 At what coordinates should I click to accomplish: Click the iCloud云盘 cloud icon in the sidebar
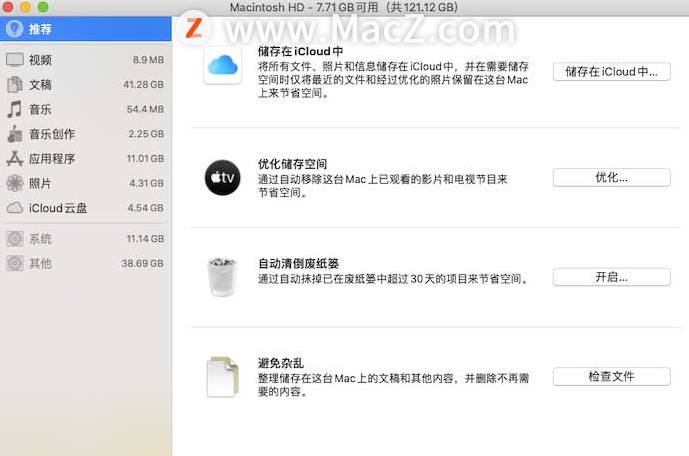click(15, 208)
